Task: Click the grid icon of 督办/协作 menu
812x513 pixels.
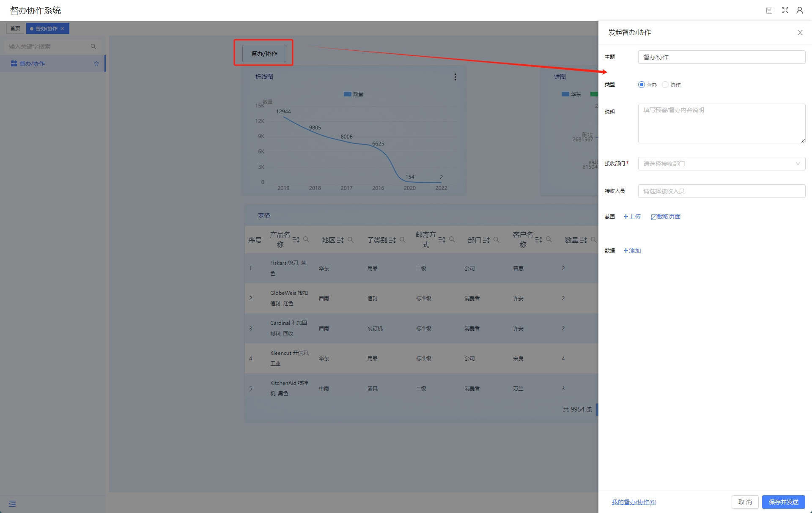Action: pos(14,63)
